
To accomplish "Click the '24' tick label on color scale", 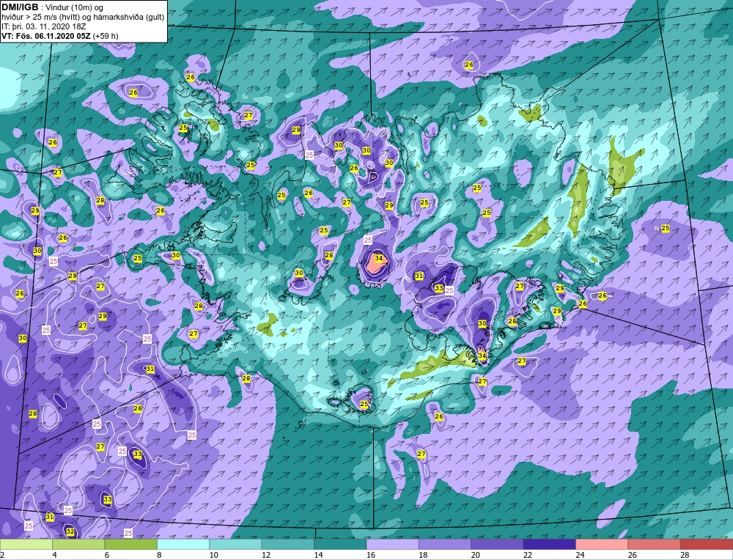I will [580, 555].
